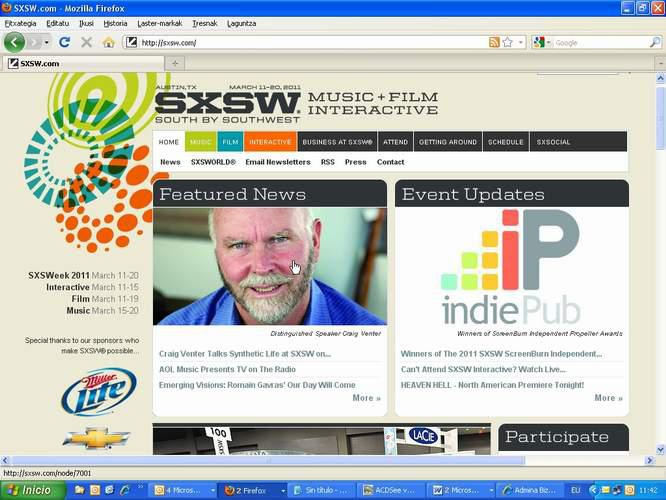Click More under Event Updates
Viewport: 666px width, 500px height.
(x=608, y=398)
